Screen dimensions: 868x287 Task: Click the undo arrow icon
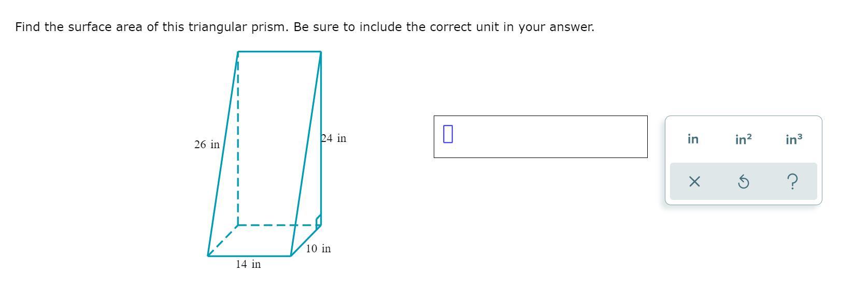click(x=743, y=182)
